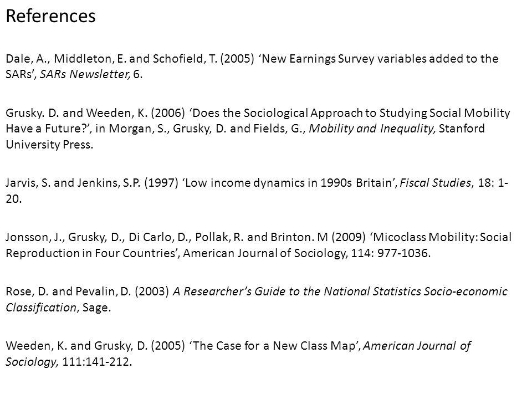Image resolution: width=532 pixels, height=399 pixels.
Task: Select the Grusky and Weeden 2006 reference
Action: point(258,129)
